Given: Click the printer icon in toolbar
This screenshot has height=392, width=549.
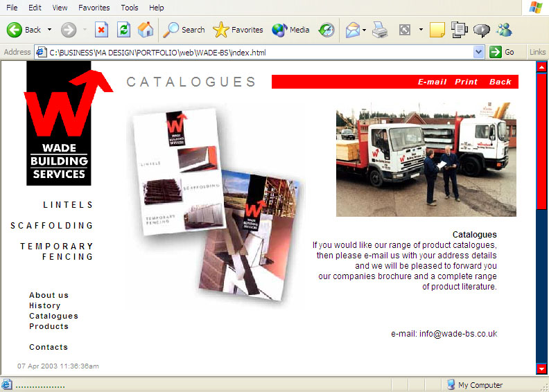Looking at the screenshot, I should click(x=379, y=30).
